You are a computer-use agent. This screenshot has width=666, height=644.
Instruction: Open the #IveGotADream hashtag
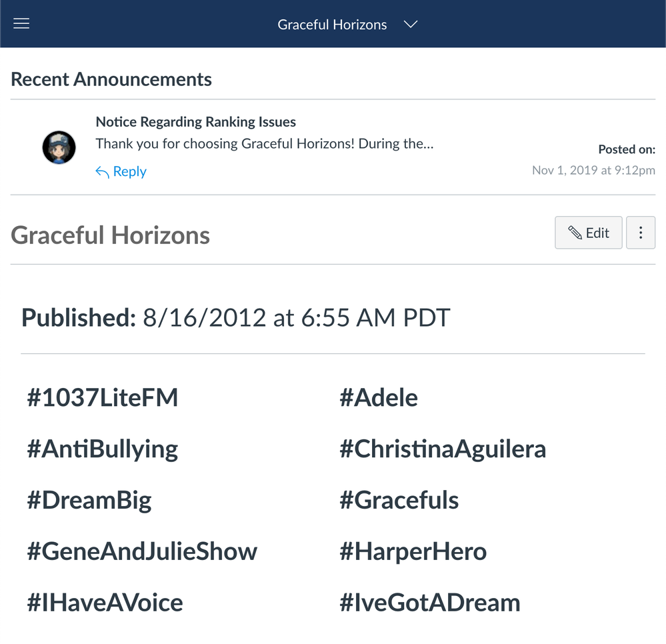(429, 603)
